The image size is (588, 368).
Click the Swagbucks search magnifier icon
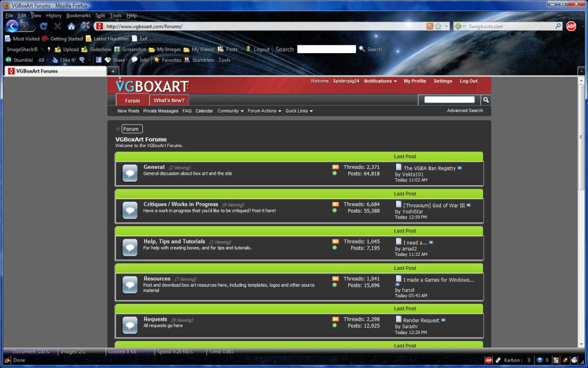pos(558,26)
